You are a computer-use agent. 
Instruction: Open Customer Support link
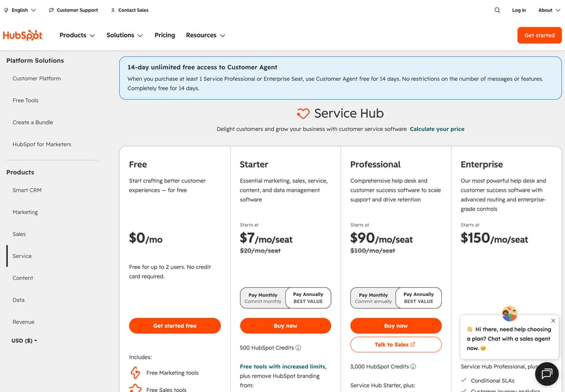73,10
